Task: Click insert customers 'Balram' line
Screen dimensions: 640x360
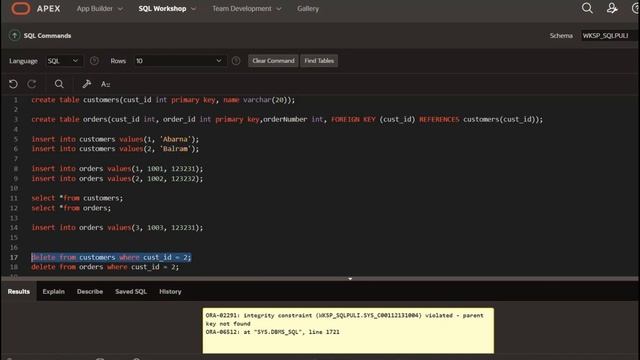Action: [115, 149]
